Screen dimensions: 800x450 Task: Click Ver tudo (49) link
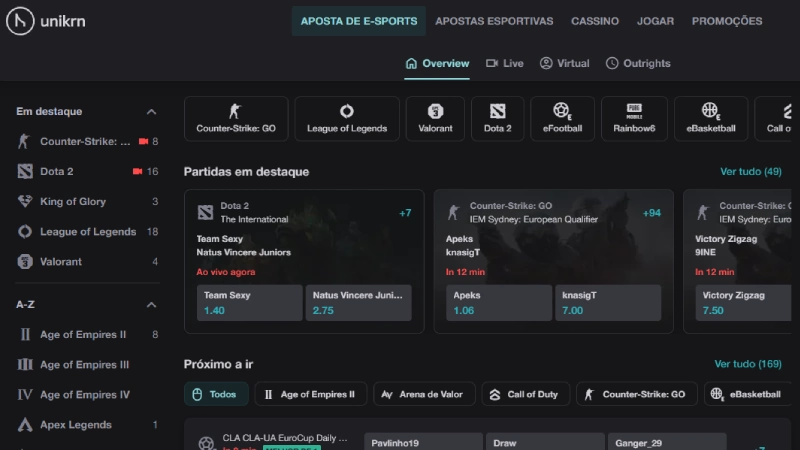(751, 171)
